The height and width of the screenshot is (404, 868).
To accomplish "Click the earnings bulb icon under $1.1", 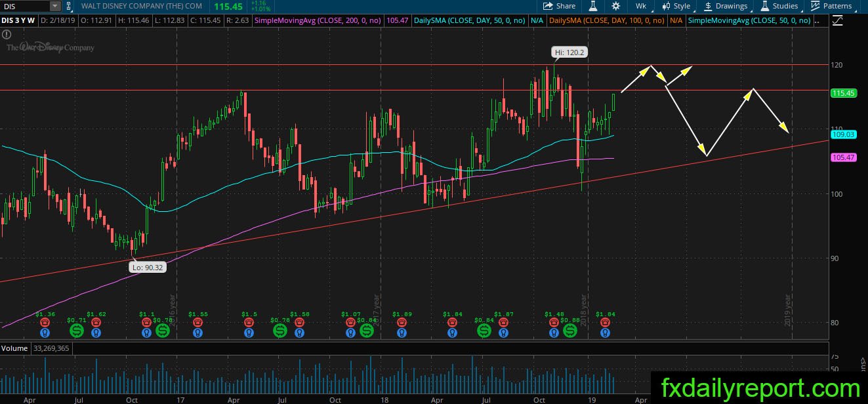I will click(146, 333).
